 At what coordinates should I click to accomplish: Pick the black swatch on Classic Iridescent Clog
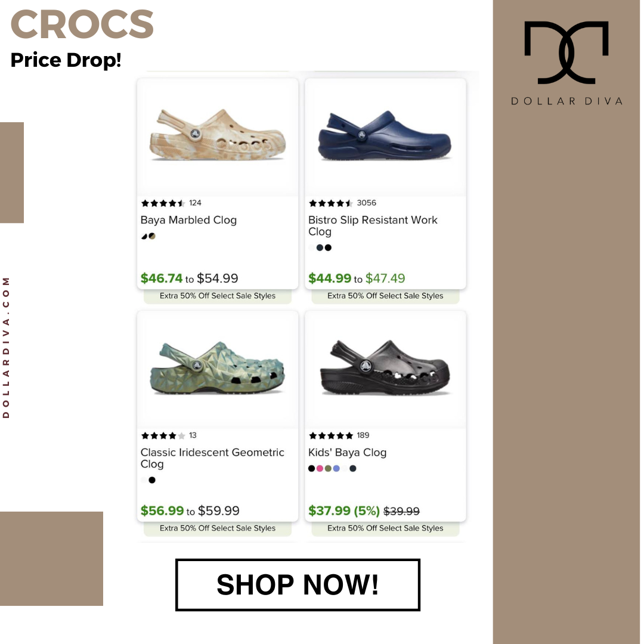click(152, 479)
